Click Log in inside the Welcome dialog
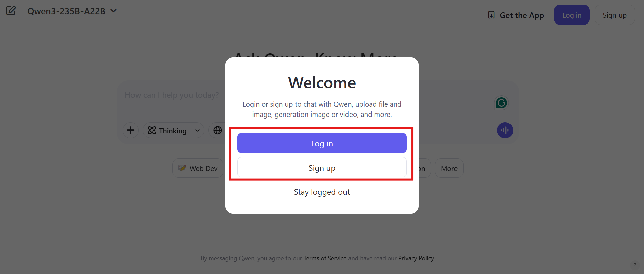 coord(322,143)
